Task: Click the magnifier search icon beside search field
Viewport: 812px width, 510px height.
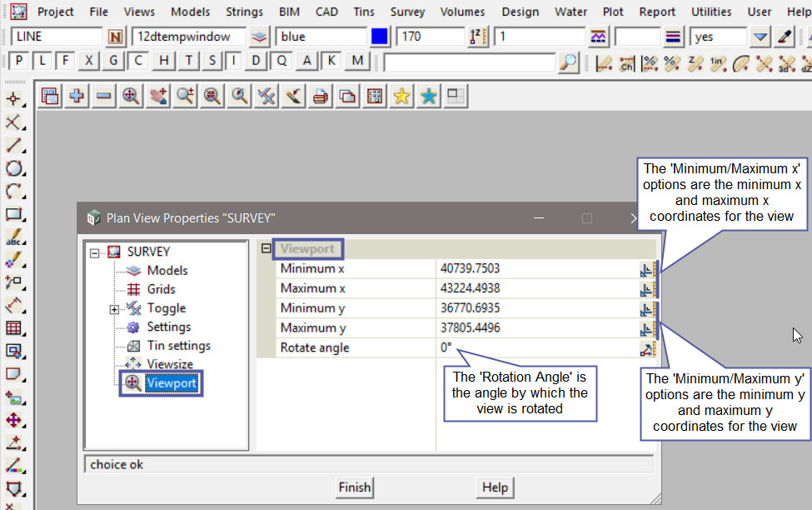Action: 568,62
